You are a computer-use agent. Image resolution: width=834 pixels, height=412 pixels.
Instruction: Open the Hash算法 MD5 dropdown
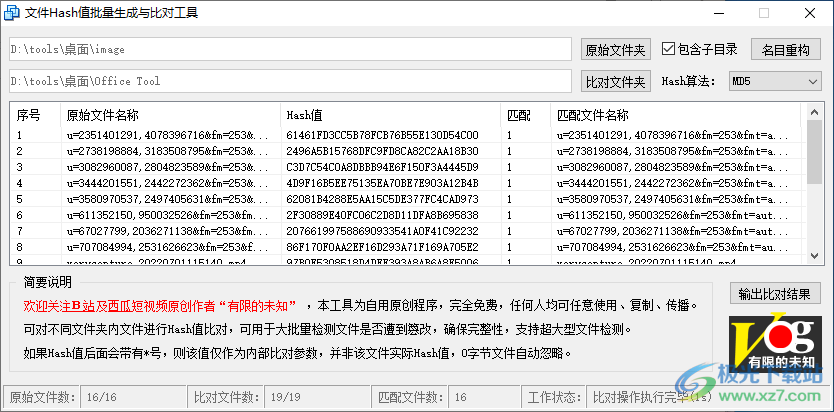pyautogui.click(x=774, y=81)
